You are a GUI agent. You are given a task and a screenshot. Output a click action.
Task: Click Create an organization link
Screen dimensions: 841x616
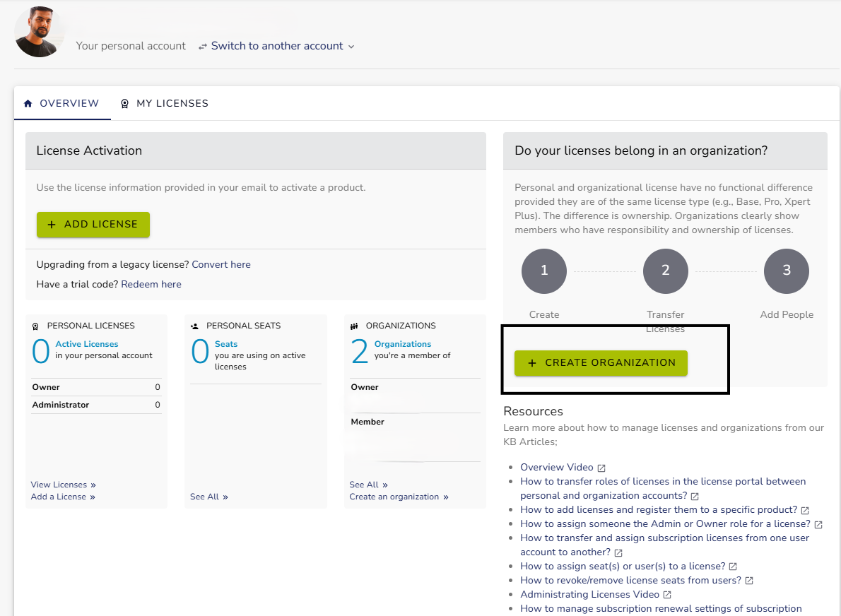pos(399,497)
